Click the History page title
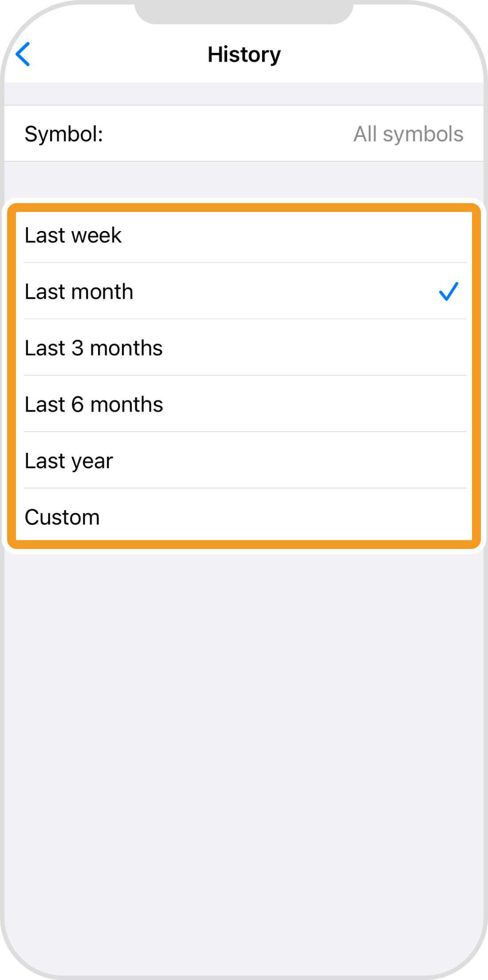The image size is (488, 980). (244, 55)
